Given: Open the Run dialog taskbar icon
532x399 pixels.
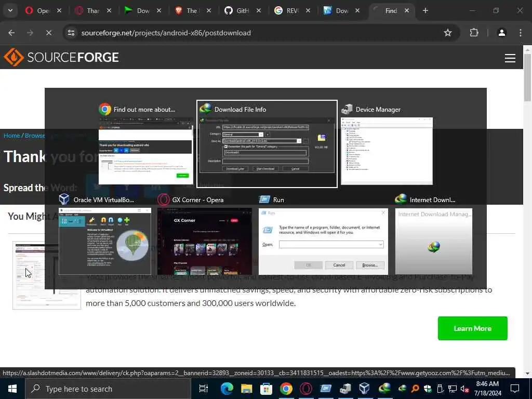Looking at the screenshot, I should (326, 389).
